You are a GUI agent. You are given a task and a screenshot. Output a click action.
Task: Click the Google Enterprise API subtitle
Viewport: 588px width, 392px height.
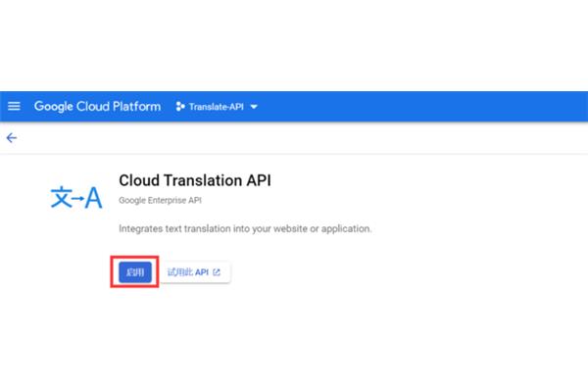(x=160, y=200)
